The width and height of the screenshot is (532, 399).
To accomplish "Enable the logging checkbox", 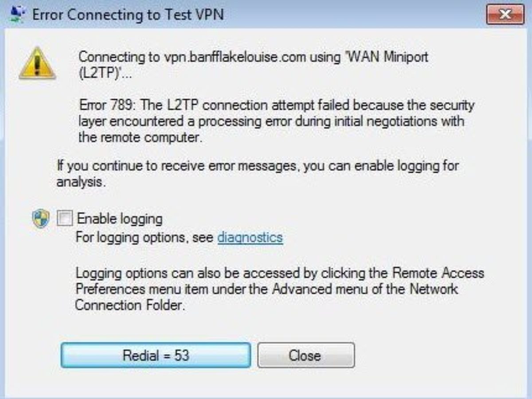I will [x=65, y=219].
